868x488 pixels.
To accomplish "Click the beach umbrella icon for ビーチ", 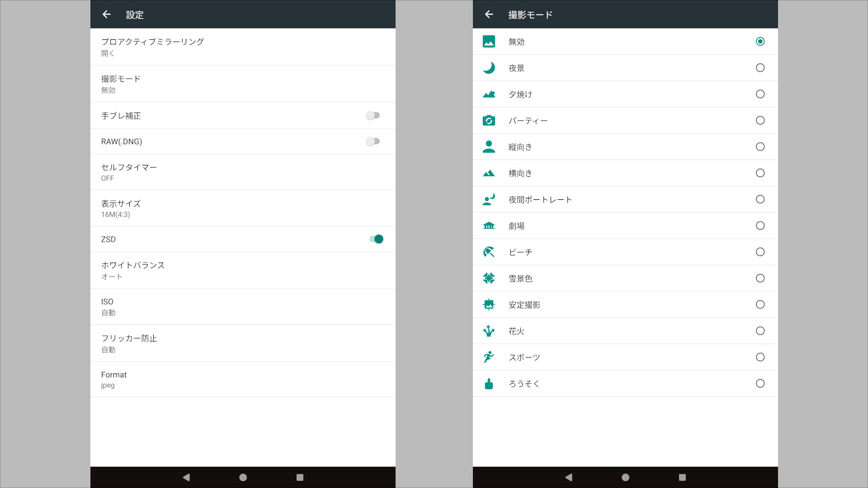I will [x=489, y=252].
